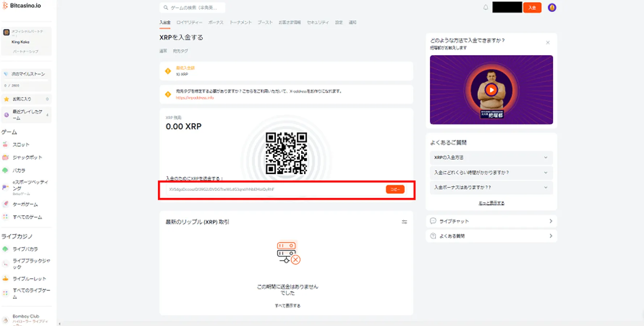
Task: Open Live Blackjack icon
Action: coord(5,264)
